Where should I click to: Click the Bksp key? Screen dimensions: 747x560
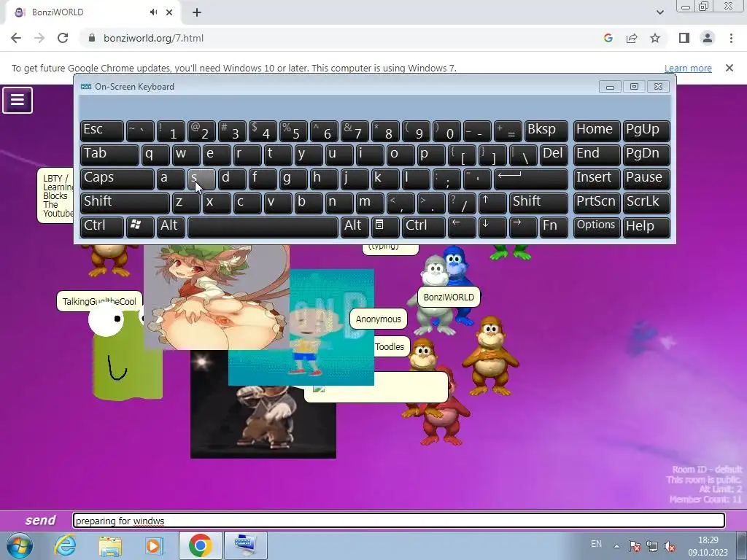(x=546, y=131)
